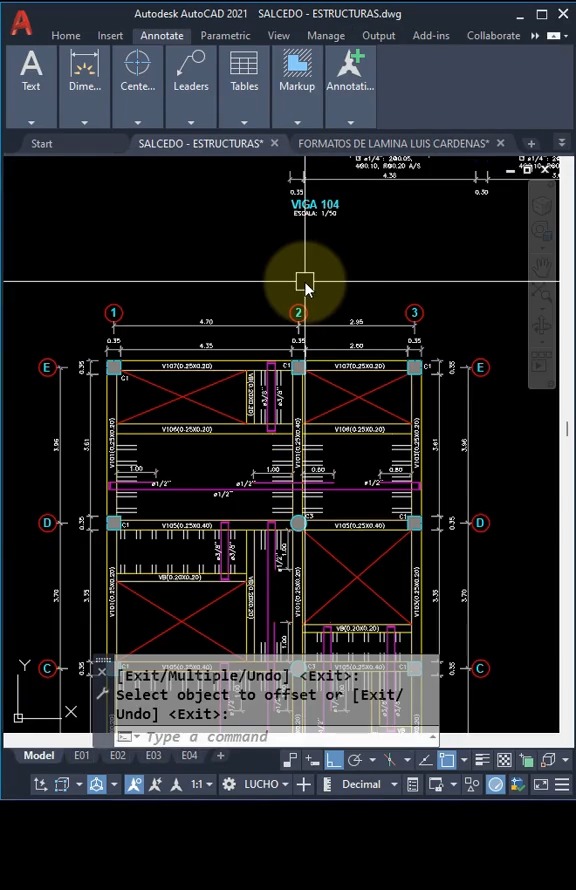The image size is (576, 890).
Task: Toggle Dynamic Input in status bar
Action: 312,759
